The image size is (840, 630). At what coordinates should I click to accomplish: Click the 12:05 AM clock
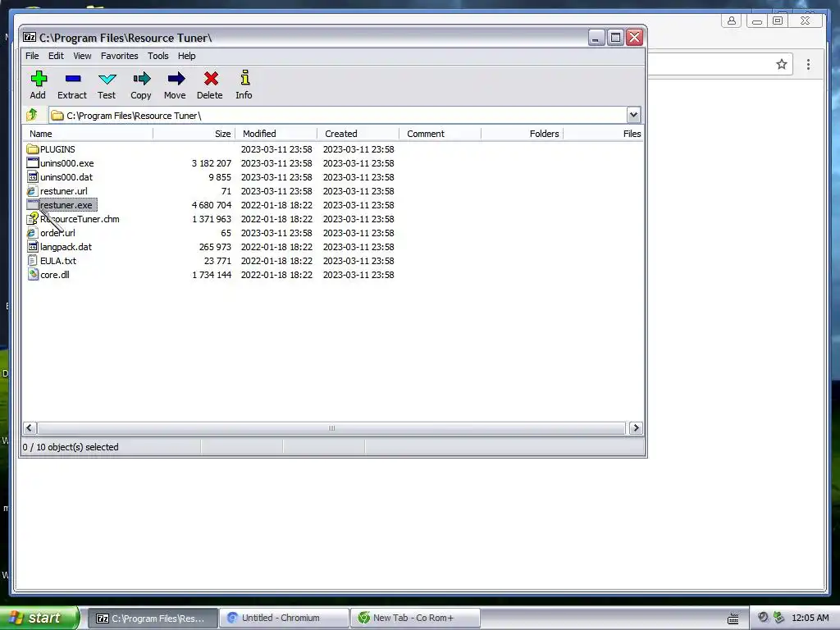[810, 618]
